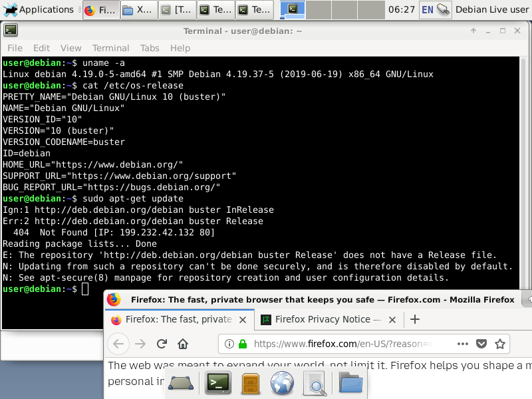Close the Firefox Privacy Notice tab
Image resolution: width=532 pixels, height=399 pixels.
[392, 320]
